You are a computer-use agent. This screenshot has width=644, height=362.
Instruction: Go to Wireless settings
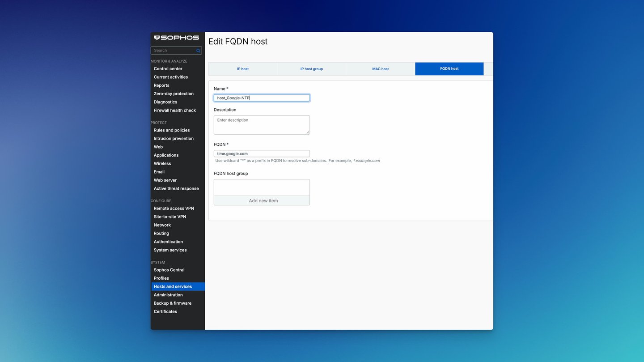pos(162,164)
